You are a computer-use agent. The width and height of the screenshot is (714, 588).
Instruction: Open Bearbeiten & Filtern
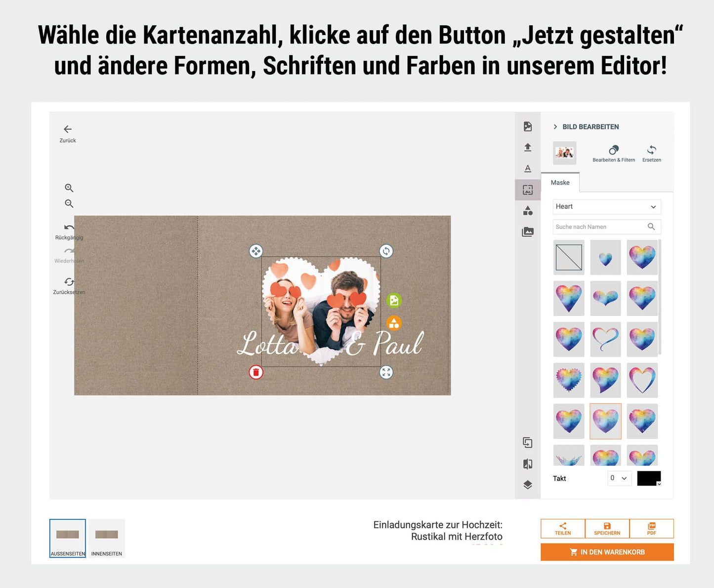[614, 150]
